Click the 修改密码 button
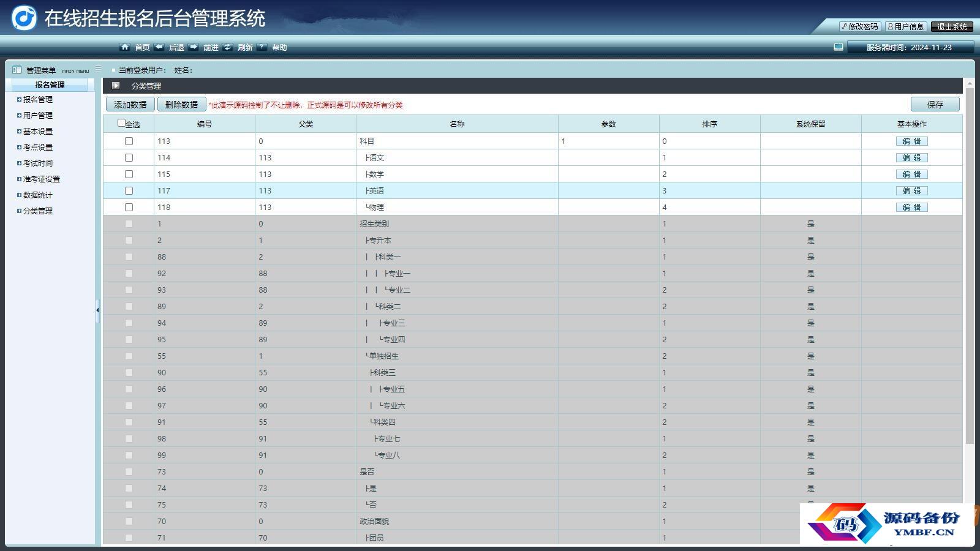The height and width of the screenshot is (551, 980). (860, 26)
